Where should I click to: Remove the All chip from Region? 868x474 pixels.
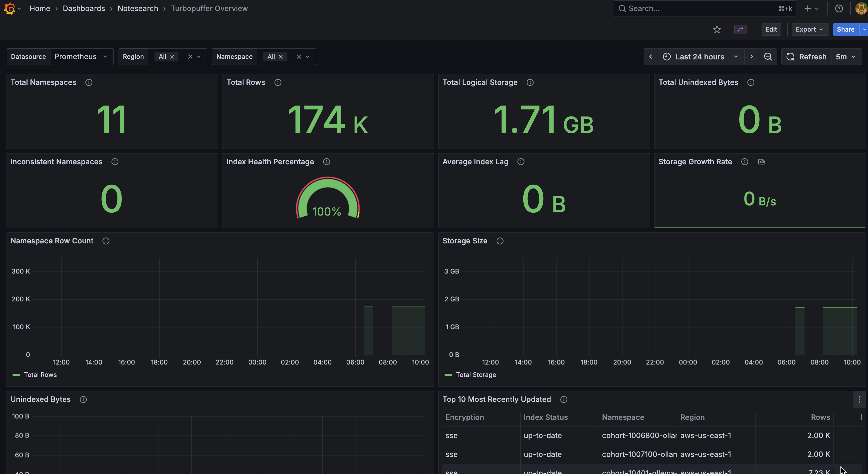coord(172,56)
